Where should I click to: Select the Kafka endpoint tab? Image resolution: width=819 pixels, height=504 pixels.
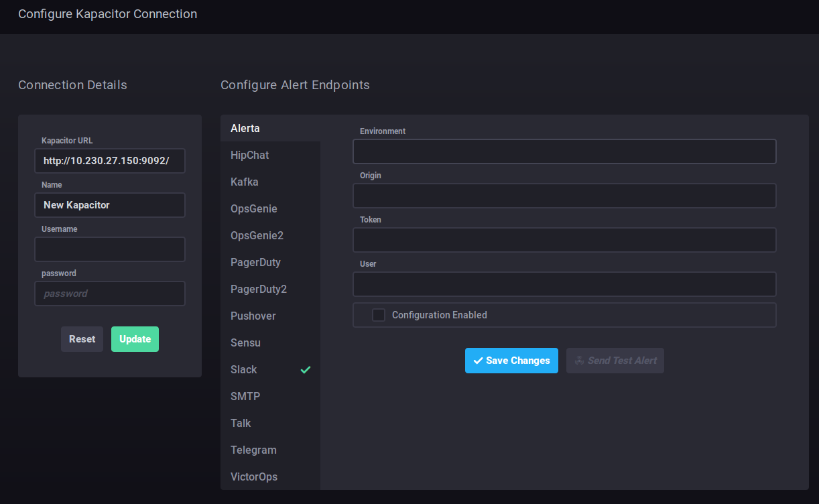pyautogui.click(x=270, y=182)
